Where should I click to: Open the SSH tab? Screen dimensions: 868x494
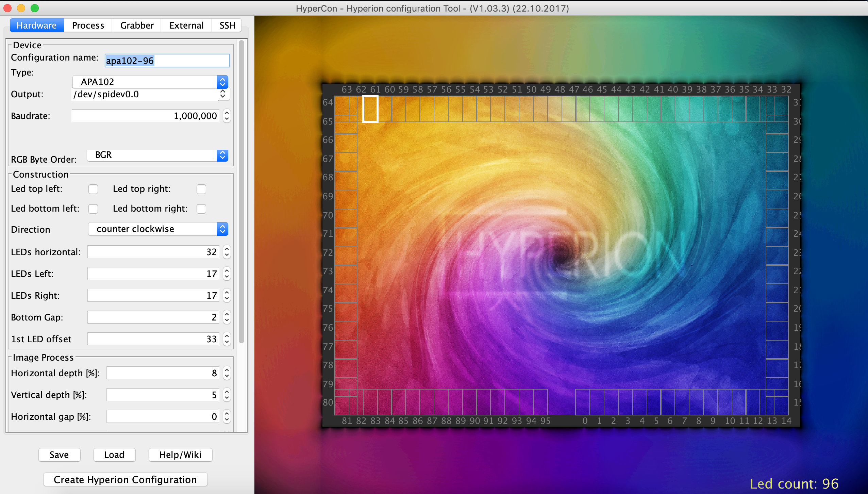[227, 26]
